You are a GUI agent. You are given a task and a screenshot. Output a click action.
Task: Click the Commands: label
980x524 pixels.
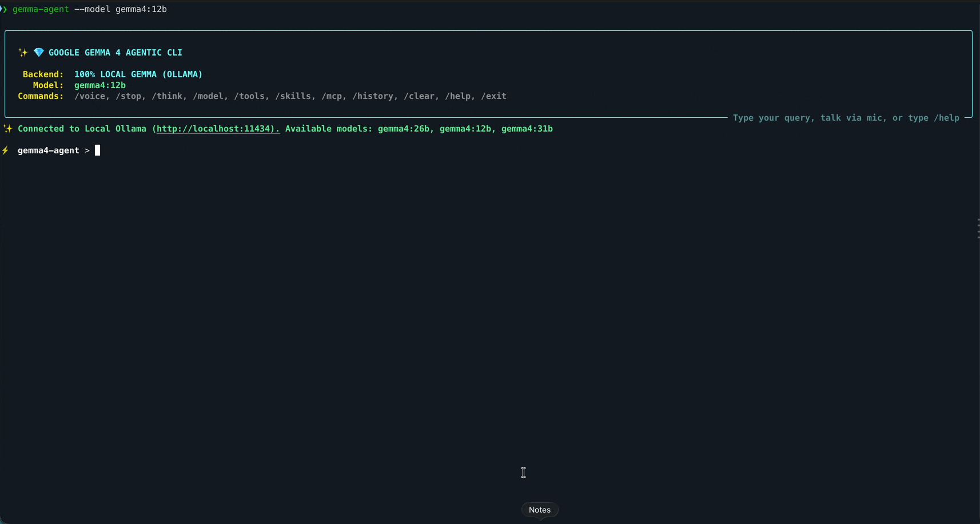[x=41, y=96]
